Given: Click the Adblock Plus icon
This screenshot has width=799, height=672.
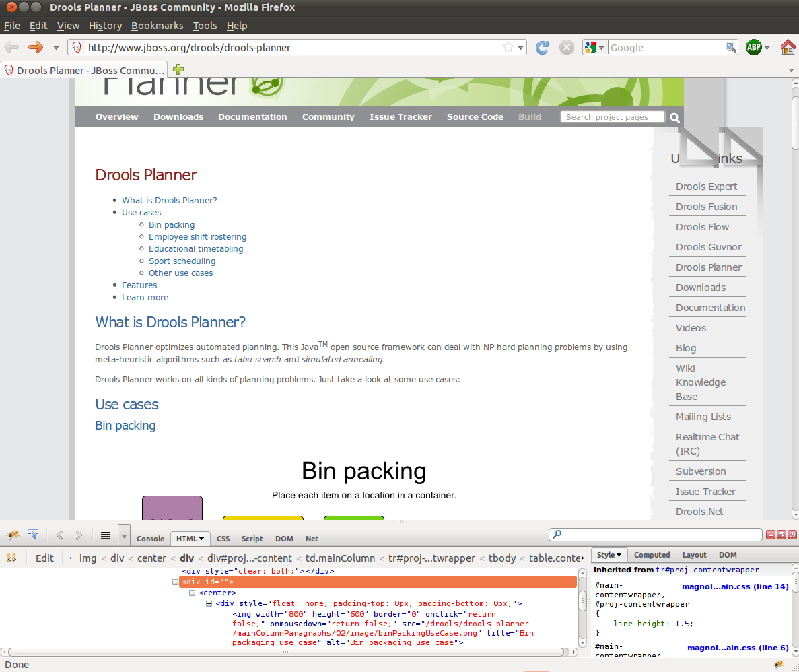Looking at the screenshot, I should click(754, 47).
